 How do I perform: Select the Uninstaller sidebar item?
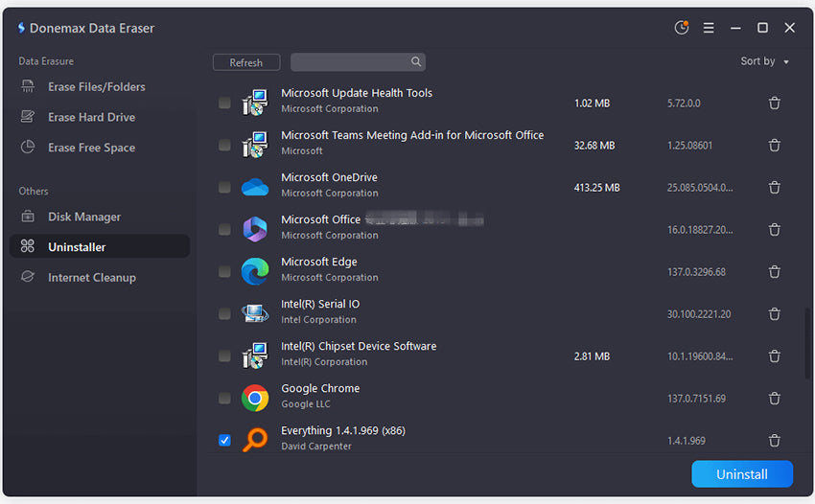[100, 247]
